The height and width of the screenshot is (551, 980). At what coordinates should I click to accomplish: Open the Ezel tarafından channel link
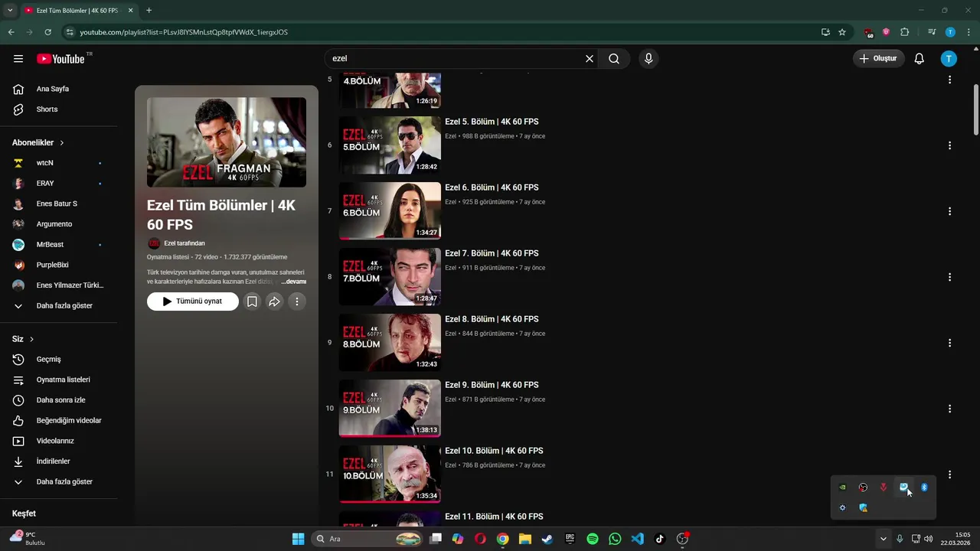185,243
